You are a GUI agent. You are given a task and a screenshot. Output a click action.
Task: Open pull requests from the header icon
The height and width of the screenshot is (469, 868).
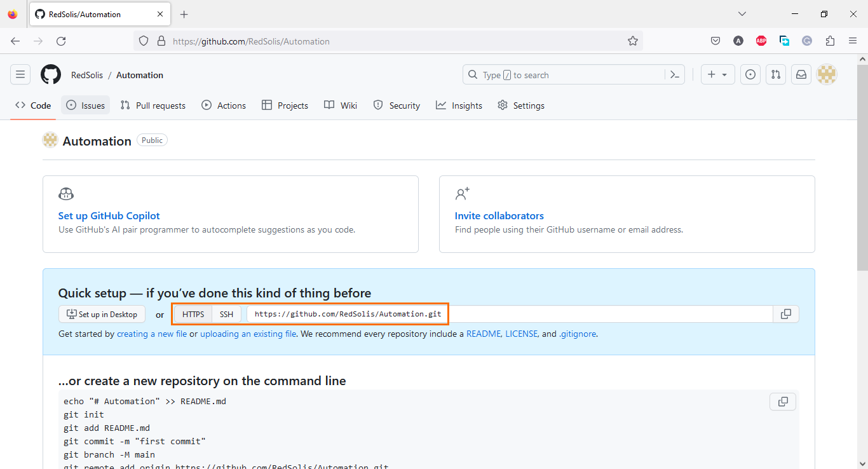pos(775,74)
